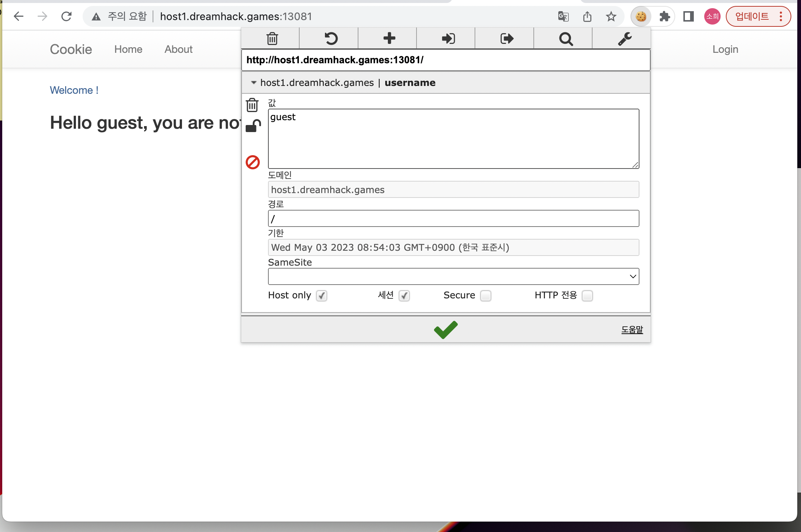The height and width of the screenshot is (532, 801).
Task: Open the SameSite dropdown
Action: coord(453,276)
